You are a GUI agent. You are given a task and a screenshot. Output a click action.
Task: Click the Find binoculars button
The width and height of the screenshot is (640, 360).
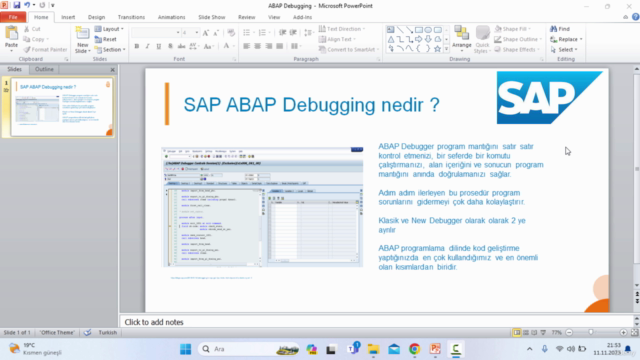click(x=560, y=29)
